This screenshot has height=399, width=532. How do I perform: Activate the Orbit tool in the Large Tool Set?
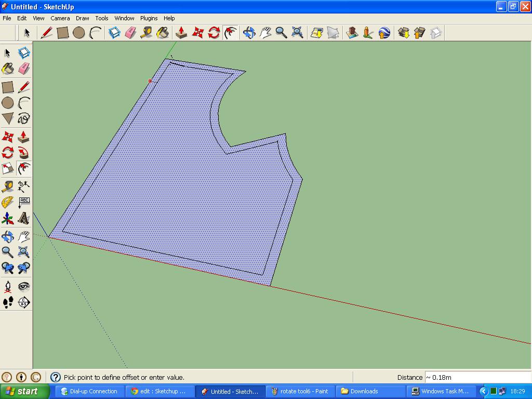coord(8,236)
